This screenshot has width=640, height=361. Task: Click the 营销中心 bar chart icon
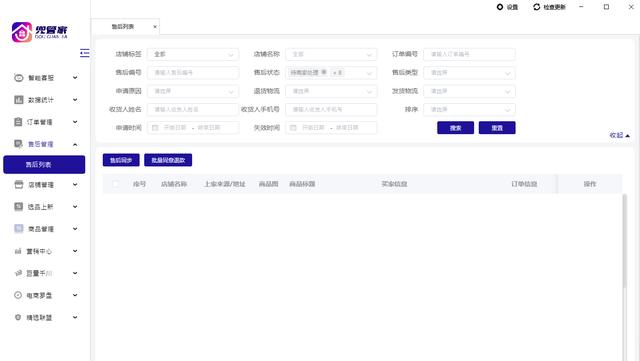pos(18,251)
